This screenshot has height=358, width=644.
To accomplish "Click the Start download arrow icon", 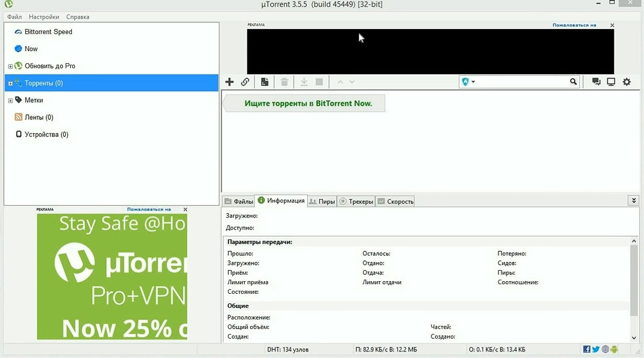I will [304, 82].
